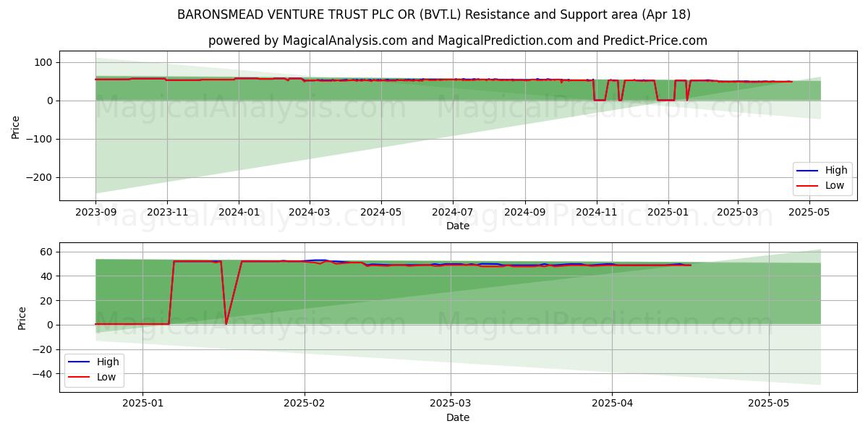
Task: Click the bottom chart y-axis value '60'
Action: tap(47, 252)
